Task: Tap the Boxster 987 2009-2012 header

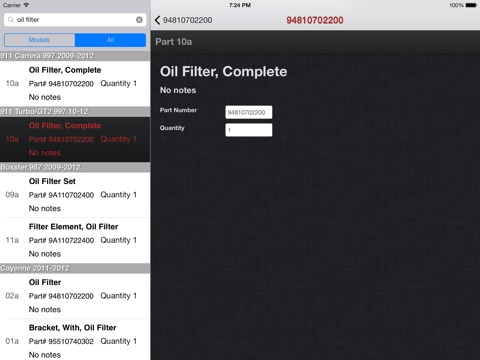Action: pos(75,167)
